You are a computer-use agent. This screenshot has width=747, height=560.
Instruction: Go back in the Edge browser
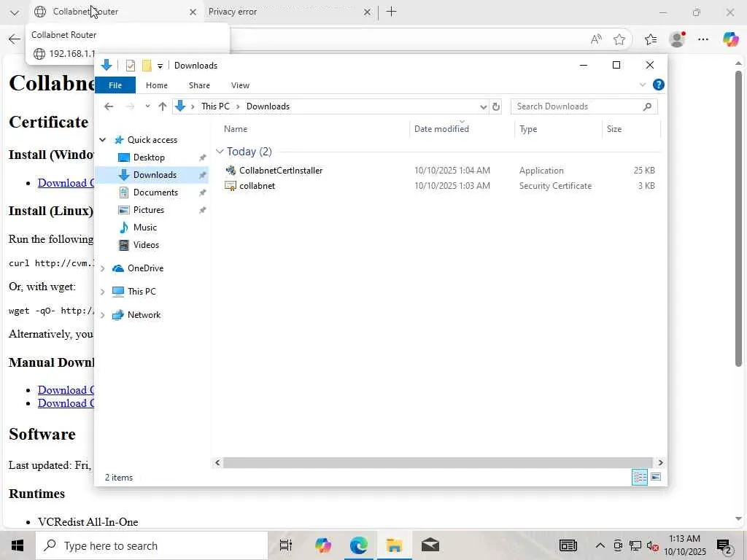point(15,39)
